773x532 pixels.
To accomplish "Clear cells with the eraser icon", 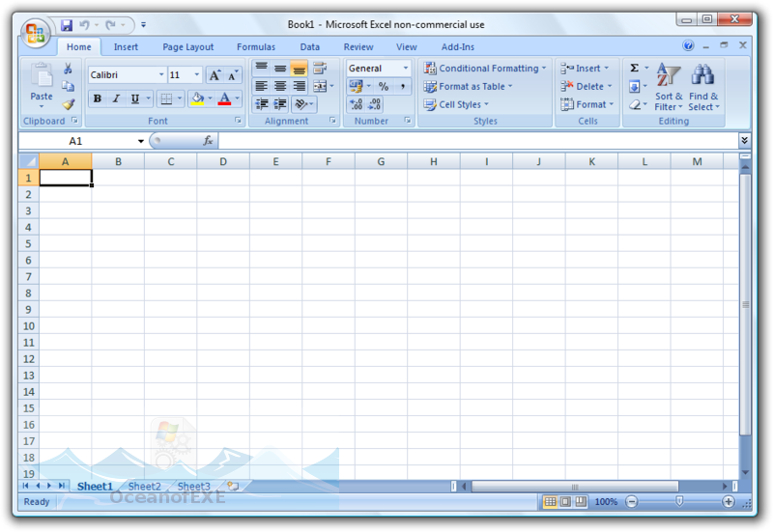I will [635, 104].
